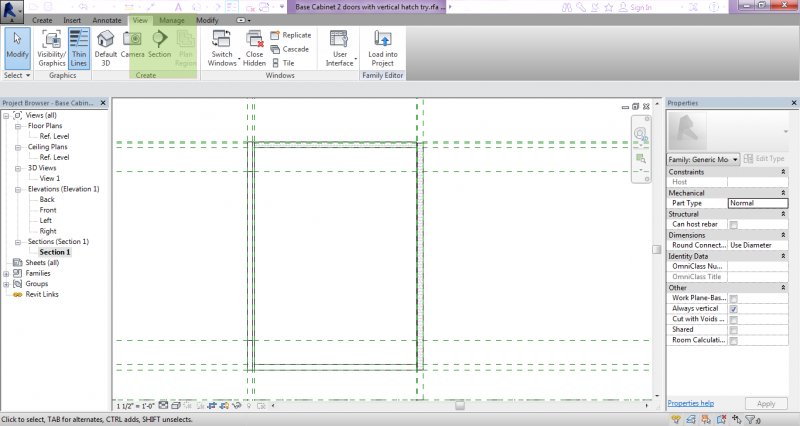Select the Modify tool in ribbon
This screenshot has width=800, height=426.
coord(17,48)
